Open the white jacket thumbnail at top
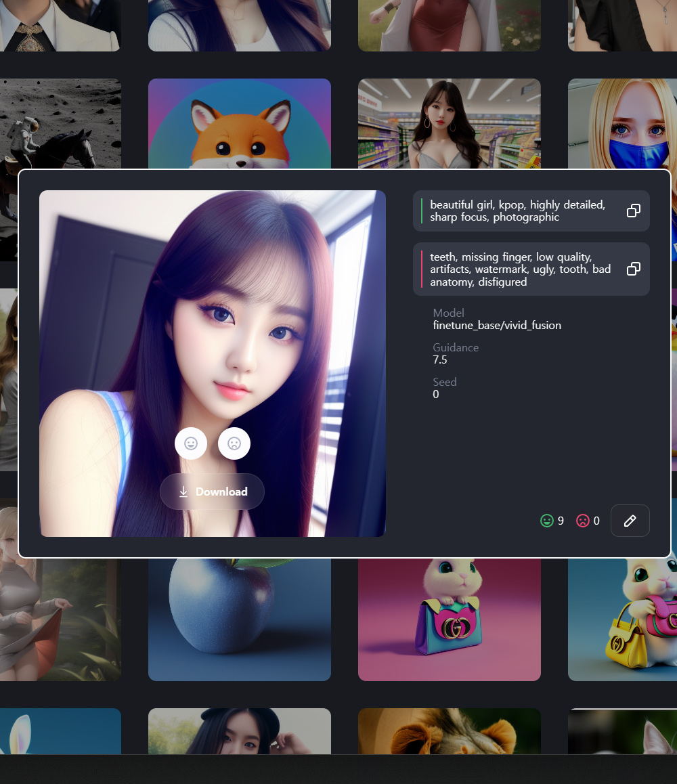677x784 pixels. (x=60, y=26)
